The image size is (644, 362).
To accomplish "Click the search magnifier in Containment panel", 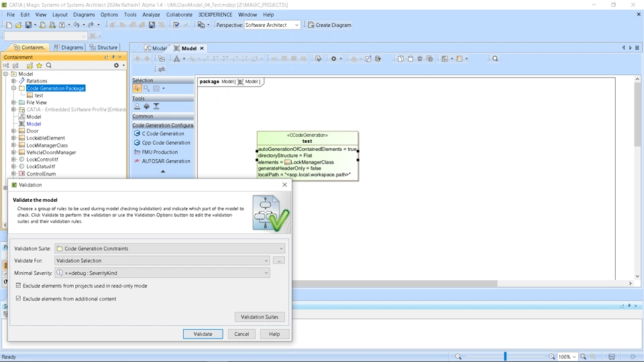I will coord(49,65).
